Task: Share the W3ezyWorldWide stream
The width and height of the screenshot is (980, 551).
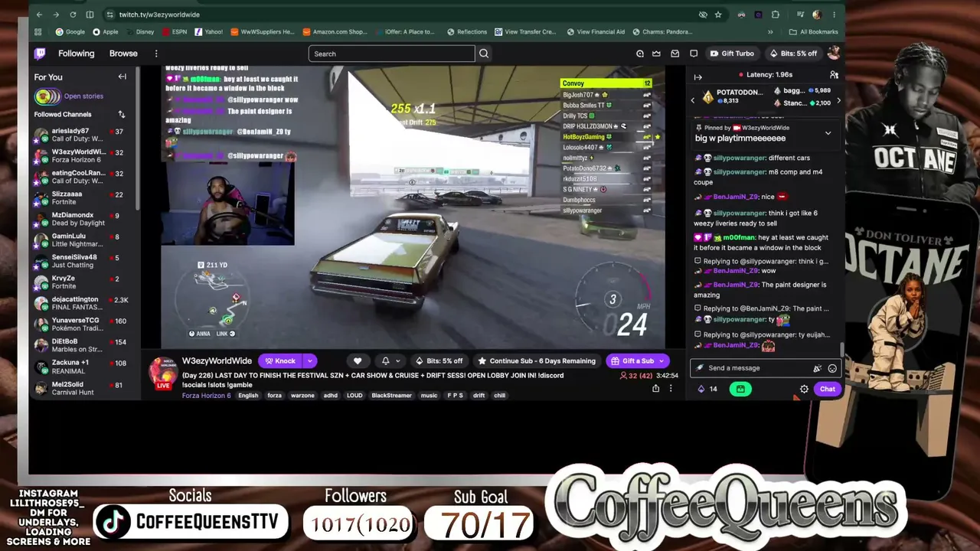Action: (655, 389)
